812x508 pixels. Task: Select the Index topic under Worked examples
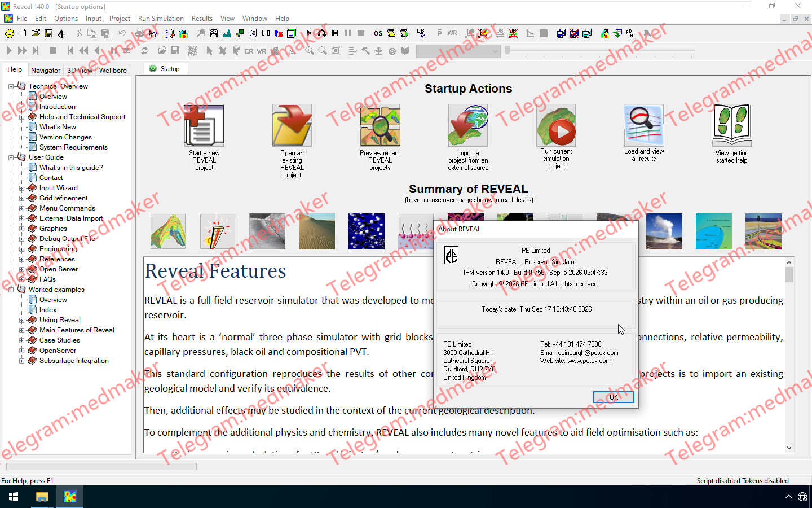48,310
